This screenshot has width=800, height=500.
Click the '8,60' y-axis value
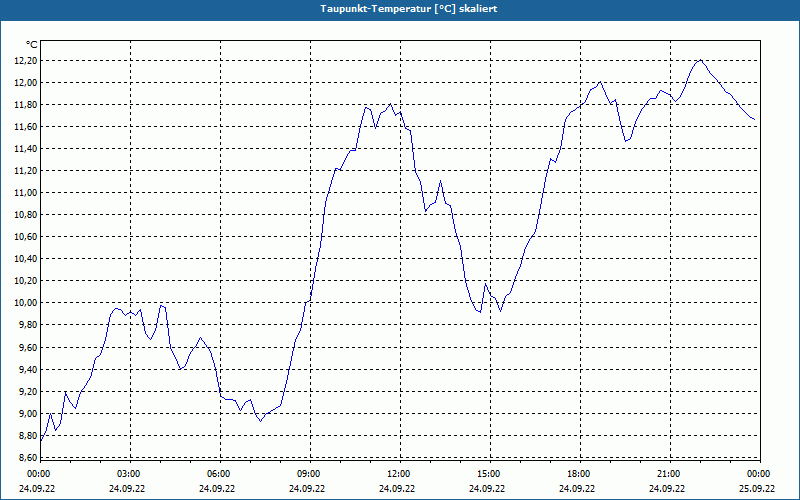coord(28,457)
